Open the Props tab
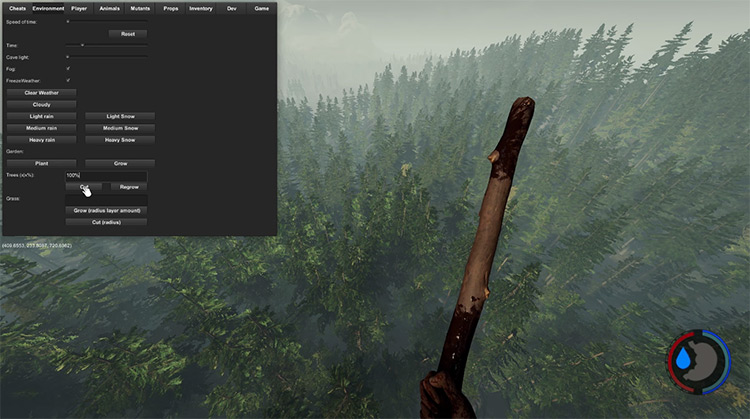750x419 pixels. [171, 9]
